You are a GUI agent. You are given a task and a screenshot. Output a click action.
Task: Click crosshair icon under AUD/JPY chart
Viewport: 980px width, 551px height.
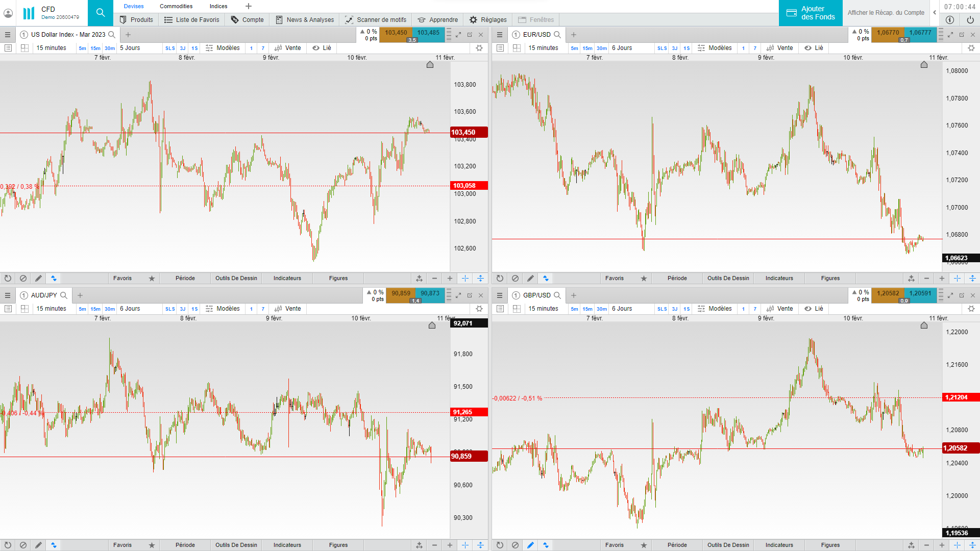465,545
